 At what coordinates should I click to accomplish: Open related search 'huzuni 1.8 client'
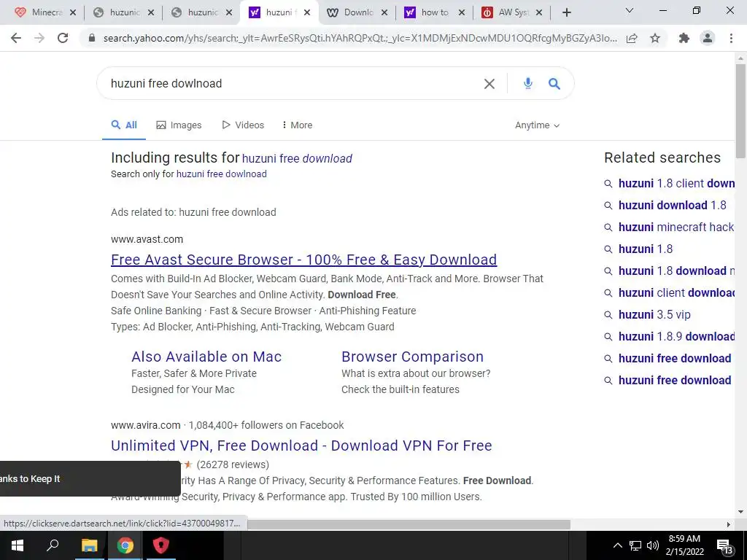click(676, 183)
